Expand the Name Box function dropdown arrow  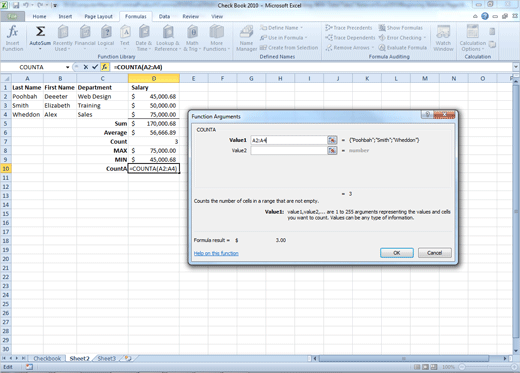coord(67,67)
